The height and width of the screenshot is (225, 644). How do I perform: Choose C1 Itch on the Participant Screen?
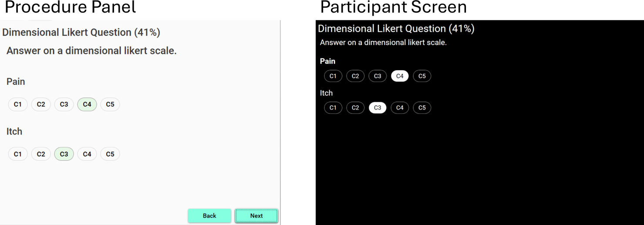[x=333, y=108]
